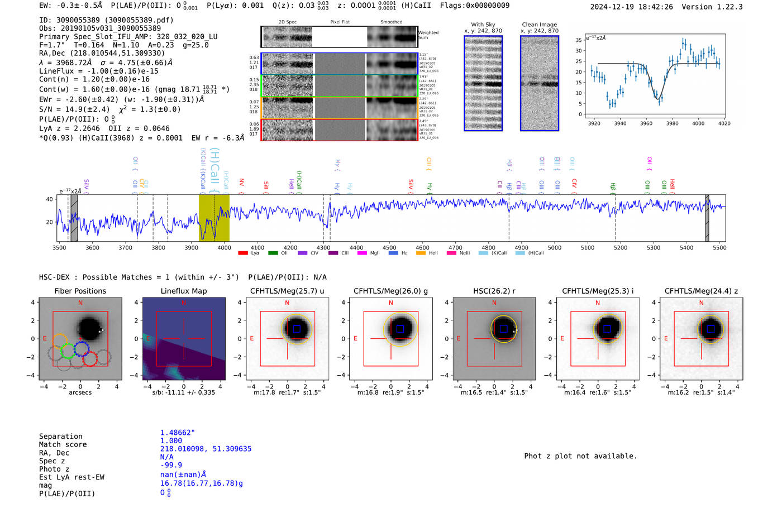Click the emission line Gaussian fit plot
782x532 pixels.
tap(655, 76)
